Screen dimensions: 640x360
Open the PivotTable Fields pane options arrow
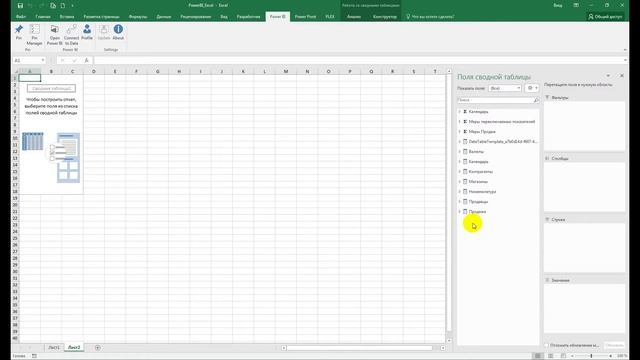pyautogui.click(x=608, y=76)
